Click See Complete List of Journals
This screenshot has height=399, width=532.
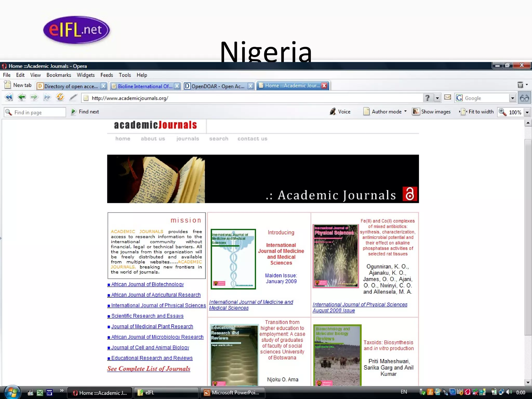point(149,369)
